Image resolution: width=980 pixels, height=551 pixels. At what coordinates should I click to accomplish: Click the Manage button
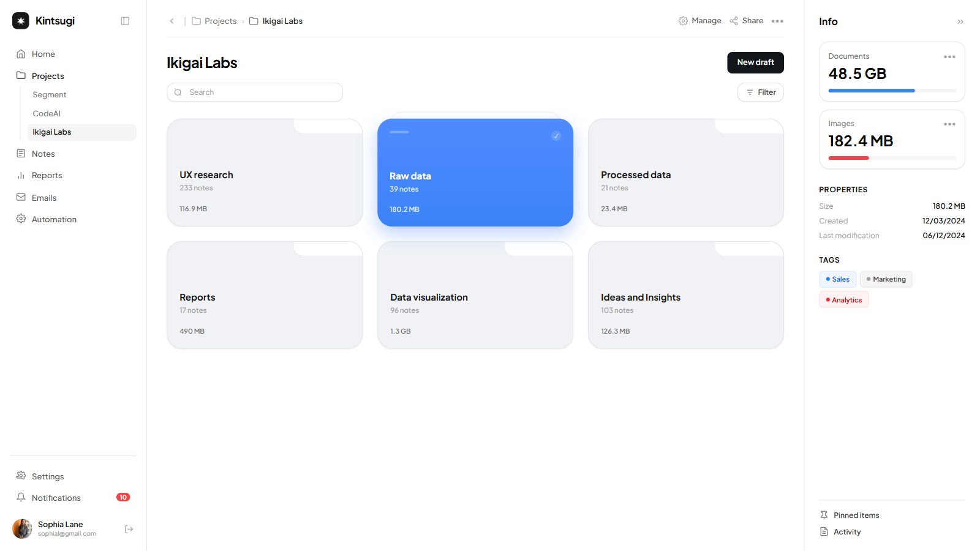coord(699,21)
